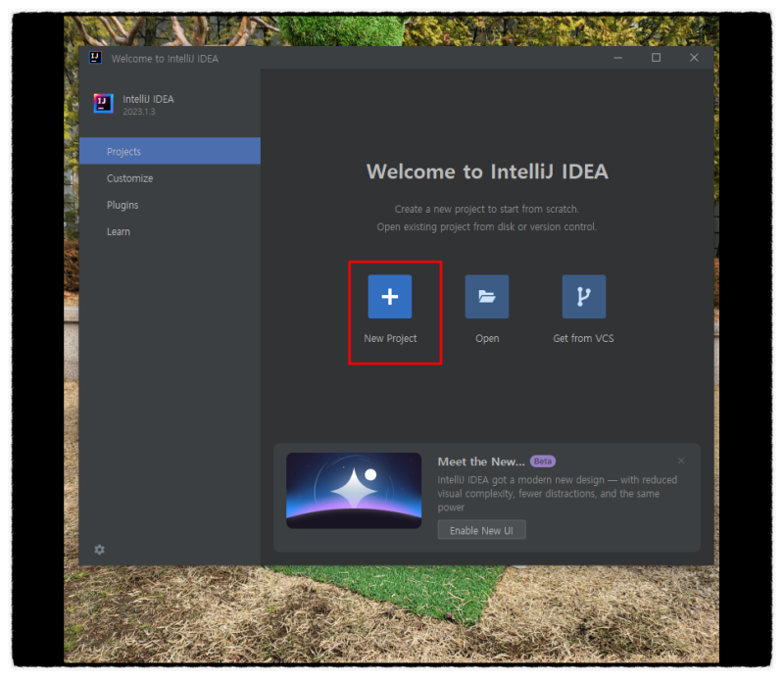
Task: Click the version text 2023.1.3
Action: 137,112
